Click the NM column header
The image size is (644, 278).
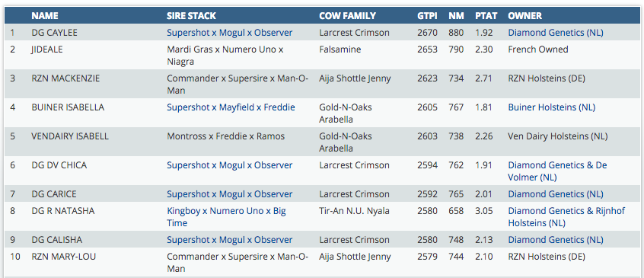tap(456, 16)
